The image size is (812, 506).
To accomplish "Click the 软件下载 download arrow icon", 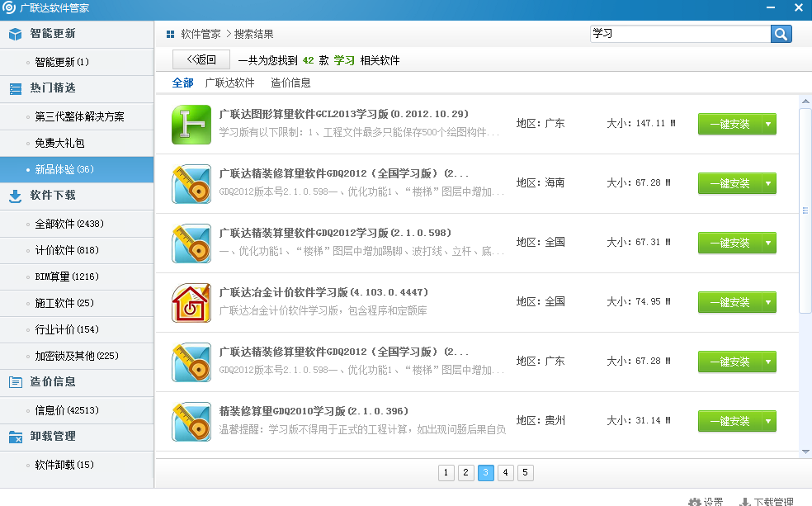I will [16, 196].
